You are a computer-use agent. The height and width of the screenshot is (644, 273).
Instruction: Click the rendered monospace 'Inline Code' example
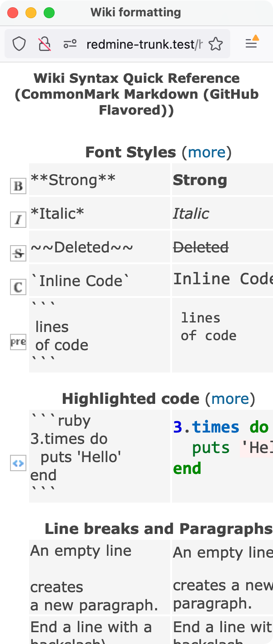(222, 279)
